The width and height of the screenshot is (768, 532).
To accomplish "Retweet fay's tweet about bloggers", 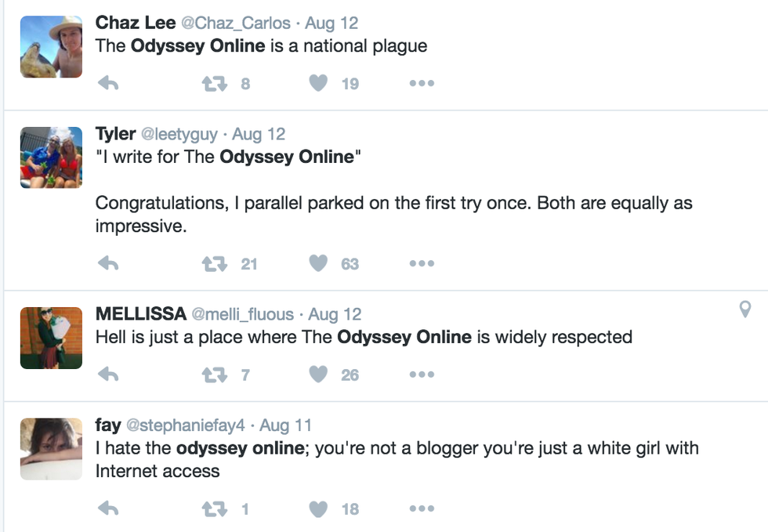I will [x=215, y=508].
